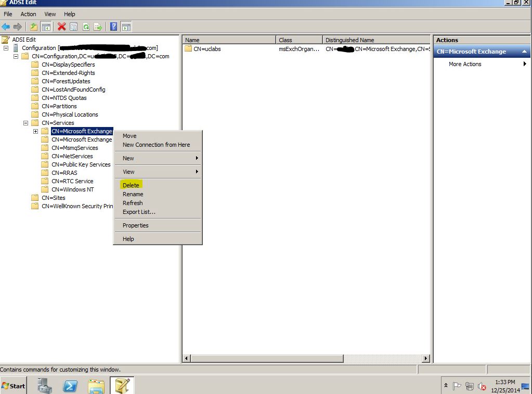Click the CN=Services folder icon
532x394 pixels.
pos(35,123)
